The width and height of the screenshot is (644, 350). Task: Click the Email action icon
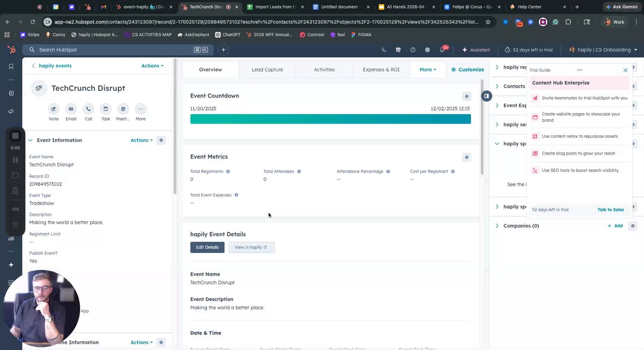click(x=71, y=109)
